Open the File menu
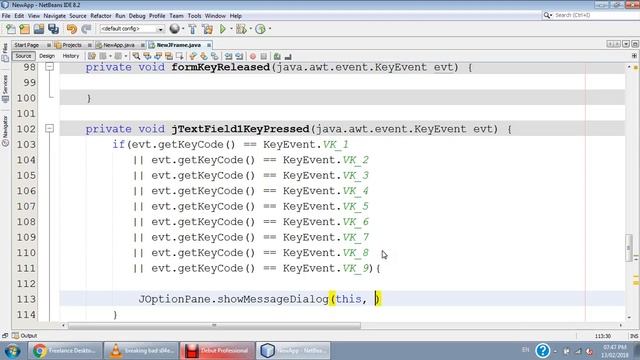Screen dimensions: 640x360 (6, 16)
